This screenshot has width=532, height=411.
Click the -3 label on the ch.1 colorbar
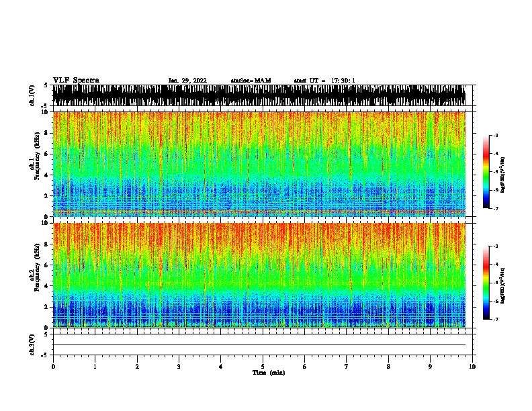(x=496, y=135)
